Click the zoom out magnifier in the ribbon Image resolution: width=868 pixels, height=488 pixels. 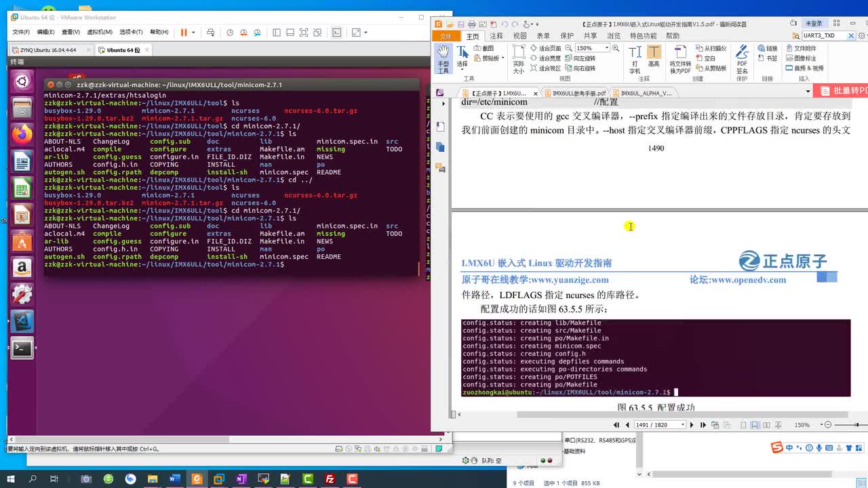[568, 48]
